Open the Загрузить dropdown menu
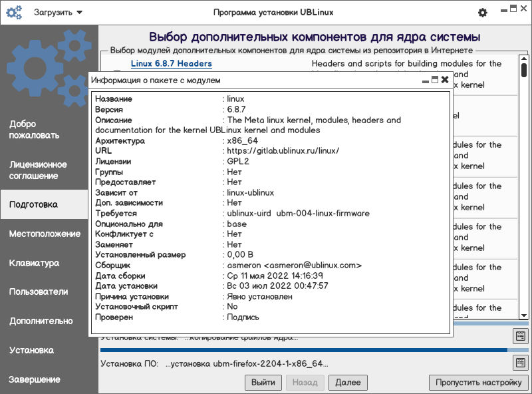 pos(58,13)
